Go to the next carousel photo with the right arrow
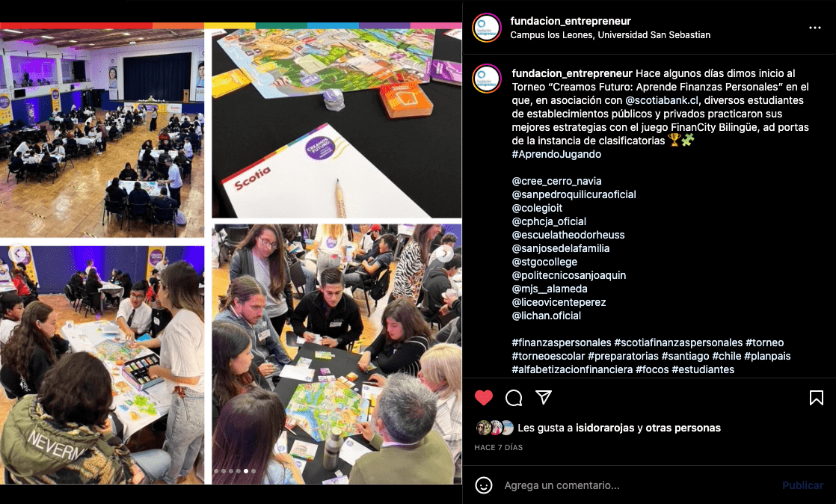The height and width of the screenshot is (504, 836). tap(444, 253)
